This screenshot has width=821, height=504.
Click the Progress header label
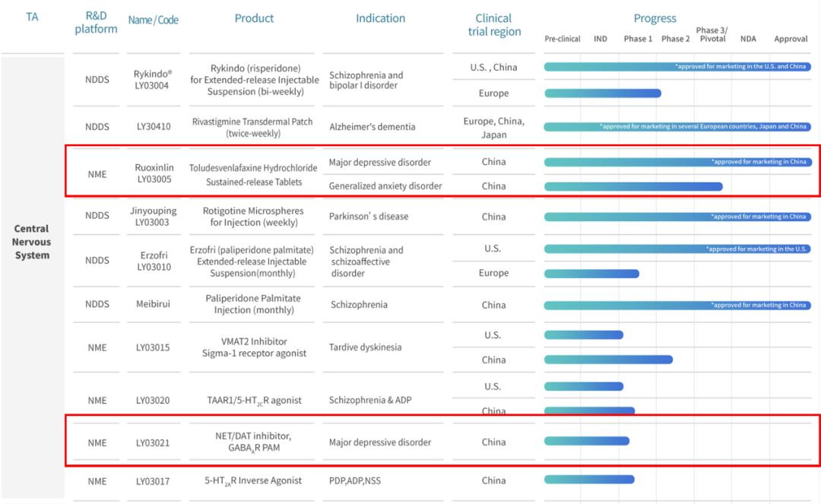(x=655, y=18)
